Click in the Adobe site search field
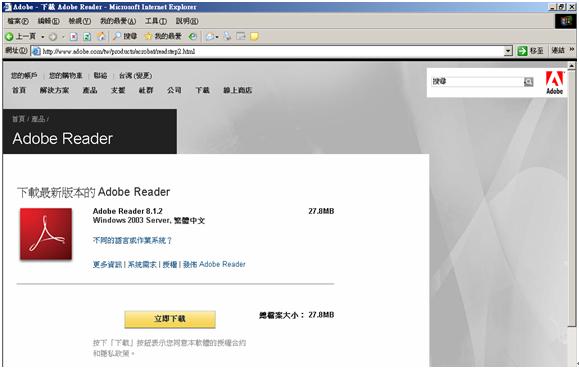The image size is (579, 370). 477,82
